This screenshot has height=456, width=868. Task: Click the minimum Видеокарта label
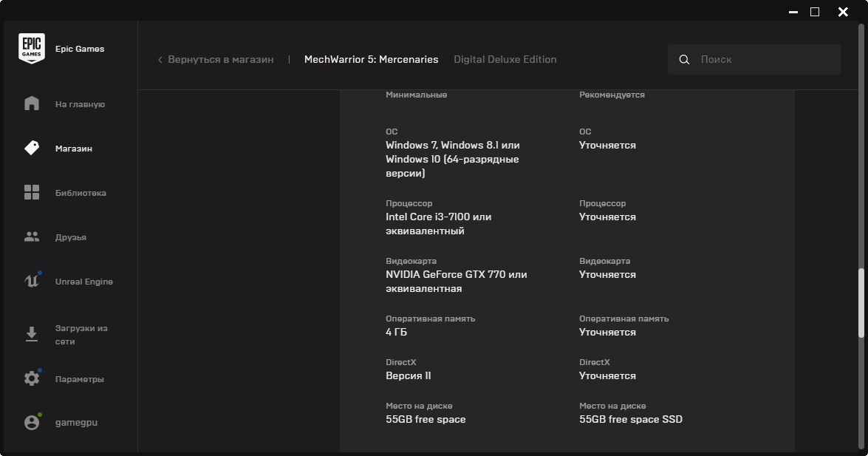(x=411, y=261)
